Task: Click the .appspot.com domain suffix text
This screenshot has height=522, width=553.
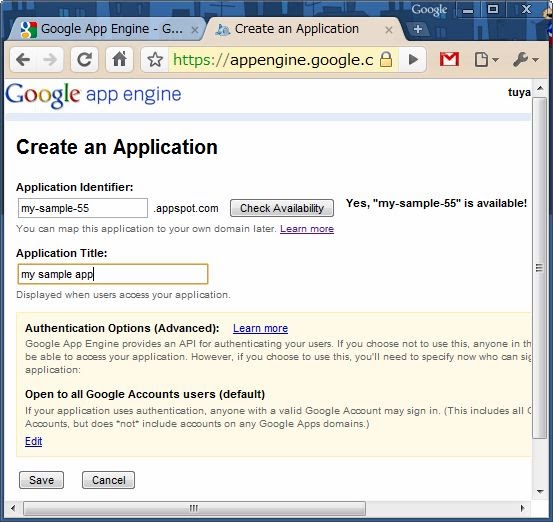Action: [186, 208]
